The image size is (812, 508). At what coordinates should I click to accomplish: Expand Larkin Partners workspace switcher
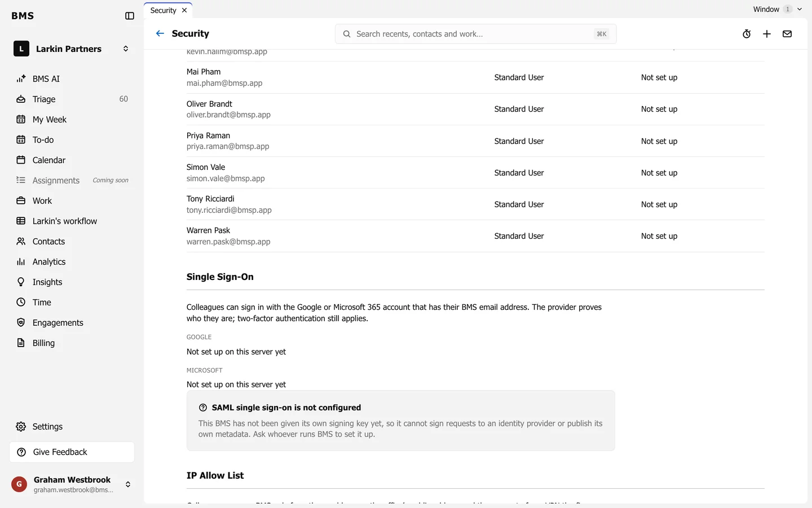click(x=72, y=49)
